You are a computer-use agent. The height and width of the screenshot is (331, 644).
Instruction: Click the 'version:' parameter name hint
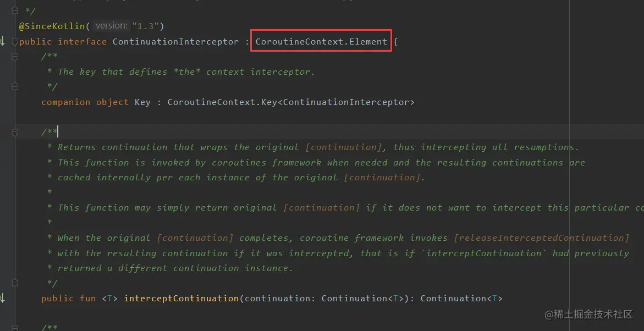tap(111, 26)
